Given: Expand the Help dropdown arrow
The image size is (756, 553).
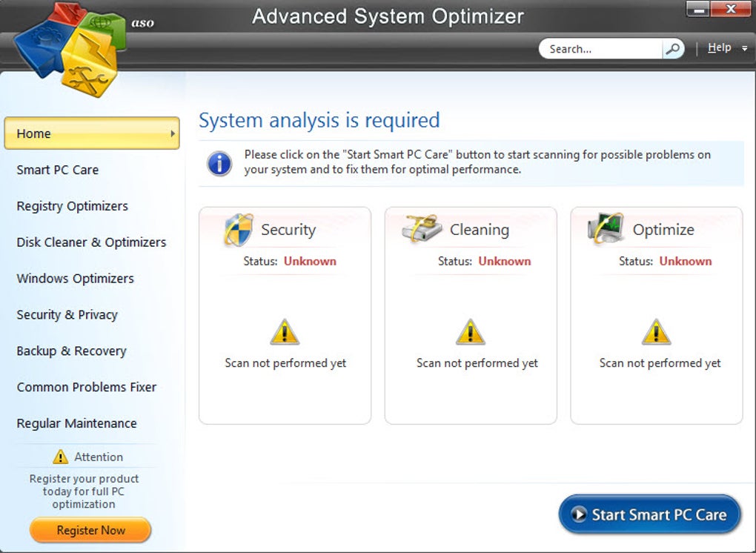Looking at the screenshot, I should click(x=744, y=48).
